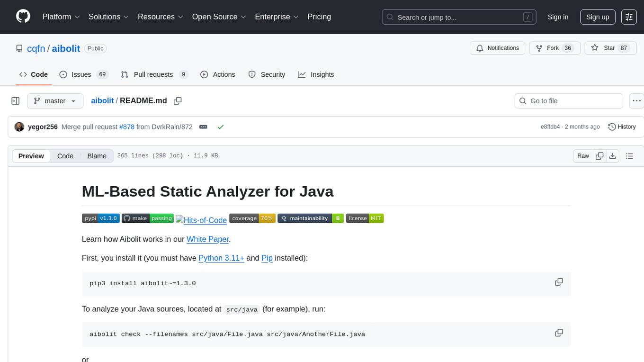This screenshot has height=362, width=644.
Task: Open yegor256's avatar profile
Action: tap(19, 127)
